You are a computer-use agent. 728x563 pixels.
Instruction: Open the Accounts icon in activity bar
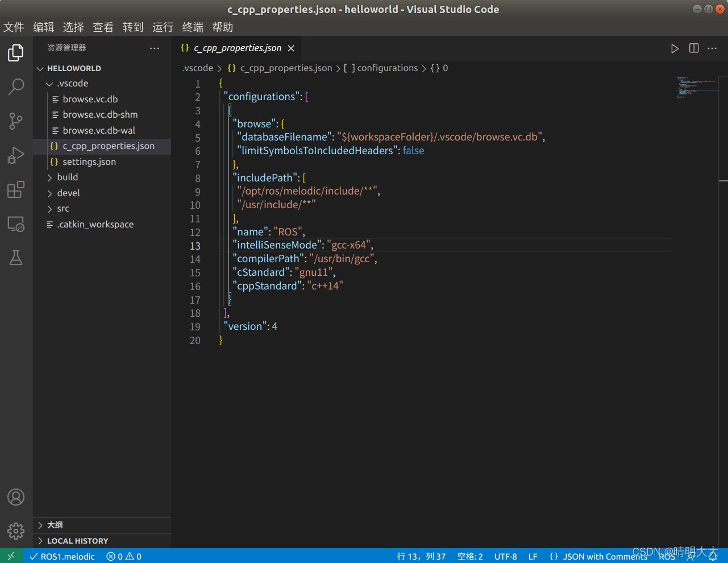click(x=16, y=497)
